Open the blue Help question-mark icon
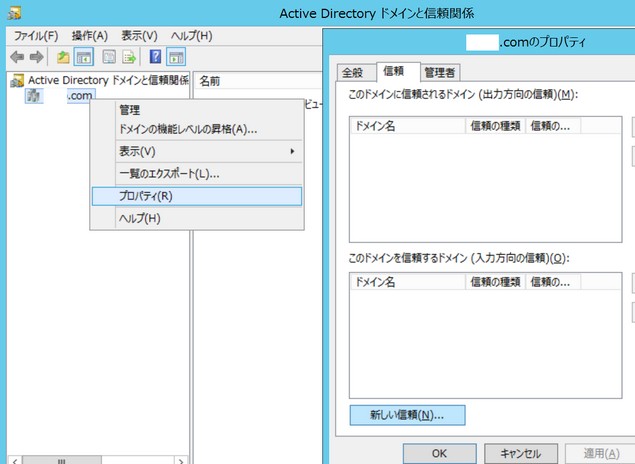The width and height of the screenshot is (635, 464). [x=156, y=56]
